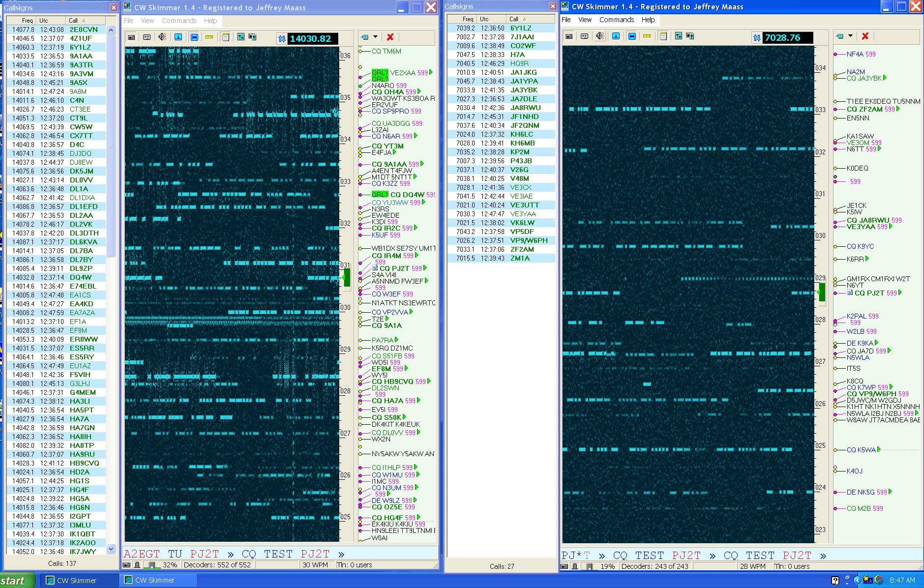Open the Commands menu on left Skimmer
The height and width of the screenshot is (588, 924).
(x=179, y=21)
